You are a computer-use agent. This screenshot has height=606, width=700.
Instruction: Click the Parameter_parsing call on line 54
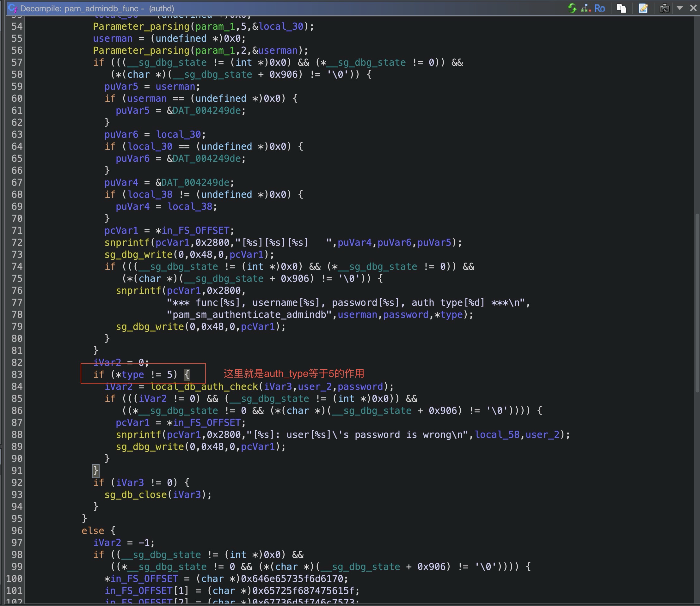click(141, 26)
